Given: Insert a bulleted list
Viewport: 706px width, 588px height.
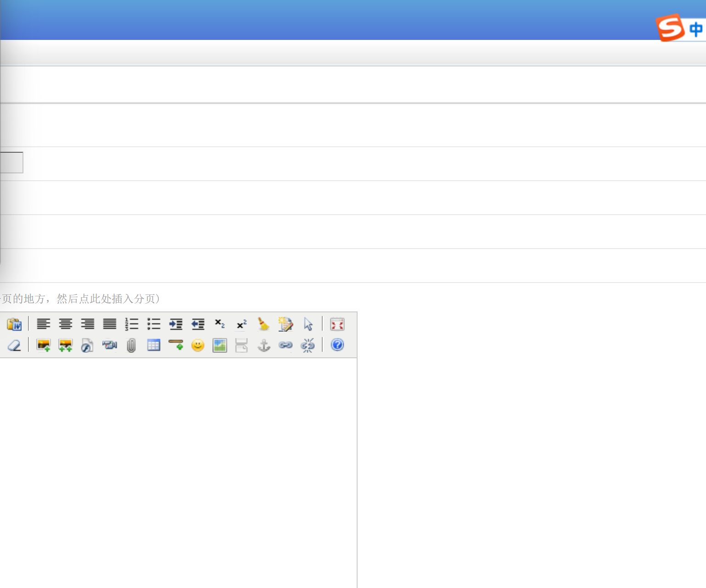Looking at the screenshot, I should click(154, 324).
